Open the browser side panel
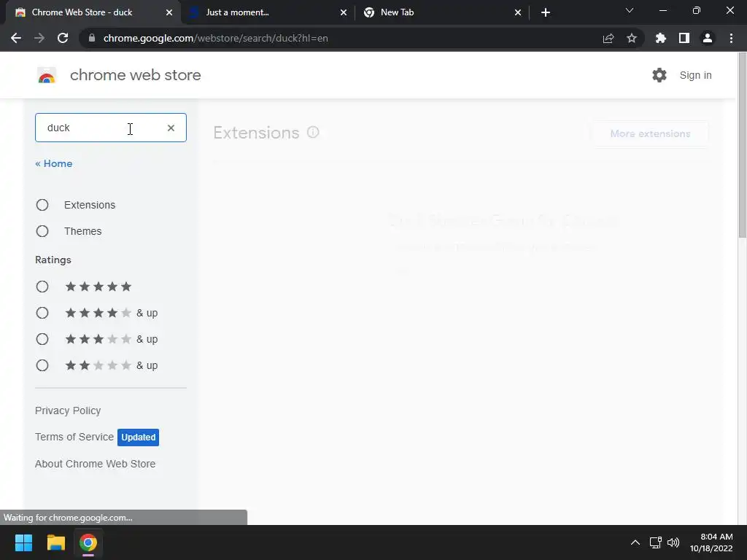Viewport: 747px width, 560px height. (684, 38)
